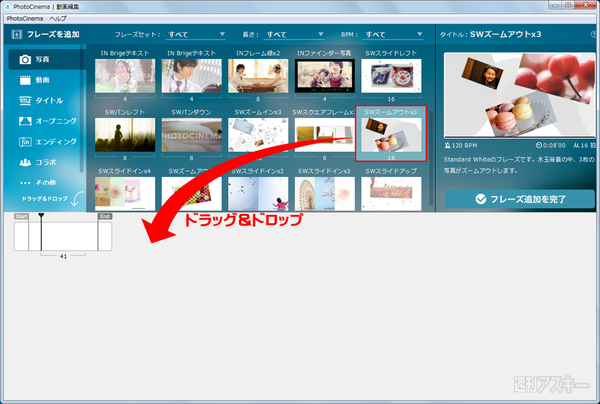The image size is (600, 404).
Task: Select the first IN Brigeテキスト bride thumbnail
Action: click(125, 76)
